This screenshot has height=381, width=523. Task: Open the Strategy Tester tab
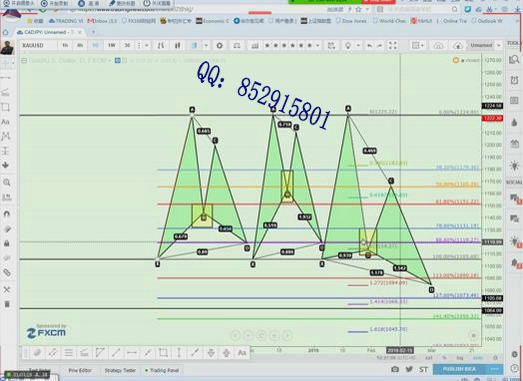(120, 370)
